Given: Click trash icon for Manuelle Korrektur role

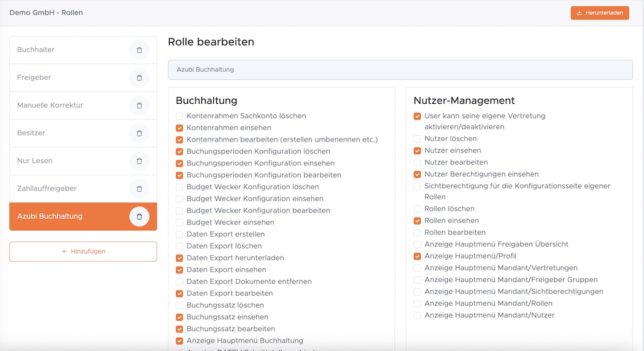Looking at the screenshot, I should (x=139, y=106).
